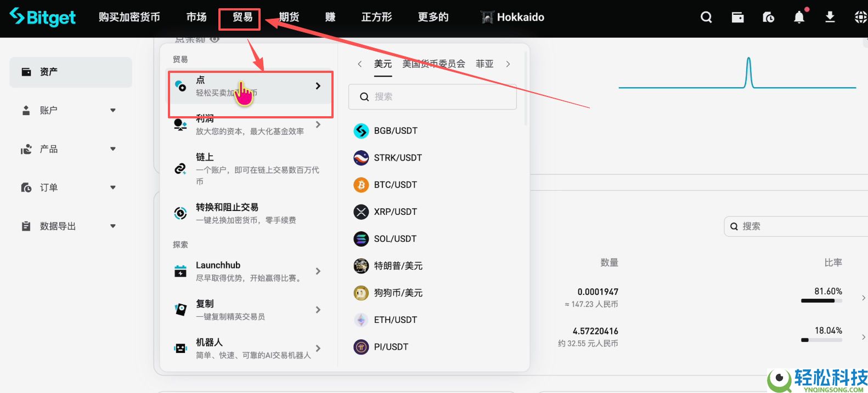The width and height of the screenshot is (868, 393).
Task: Click the 转换和阻止交易 convert icon
Action: coord(180,213)
